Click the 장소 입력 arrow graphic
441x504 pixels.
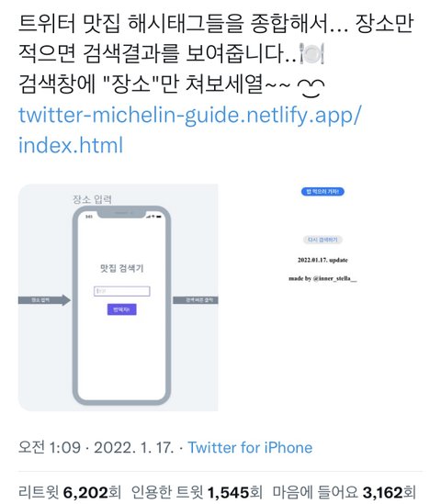[x=44, y=300]
